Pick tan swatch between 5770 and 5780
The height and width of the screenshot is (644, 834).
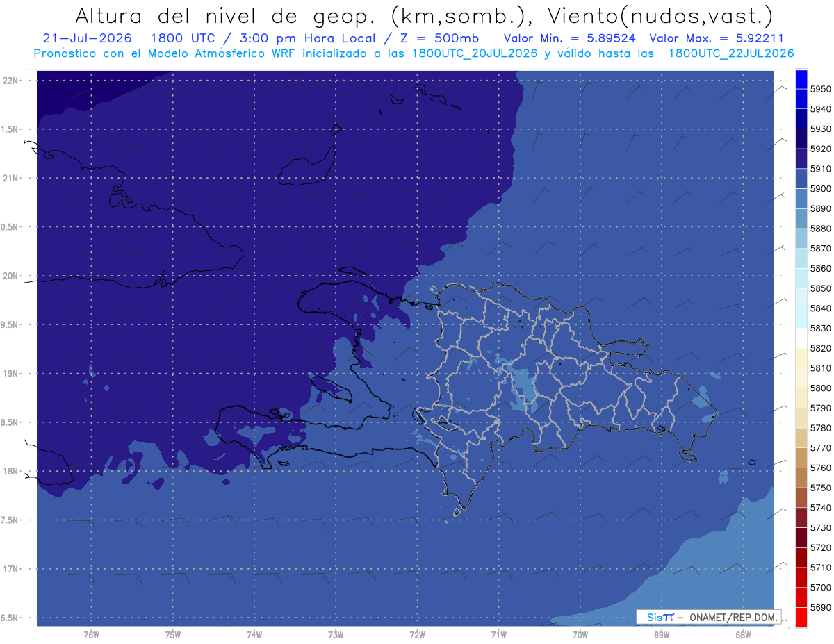coord(801,438)
